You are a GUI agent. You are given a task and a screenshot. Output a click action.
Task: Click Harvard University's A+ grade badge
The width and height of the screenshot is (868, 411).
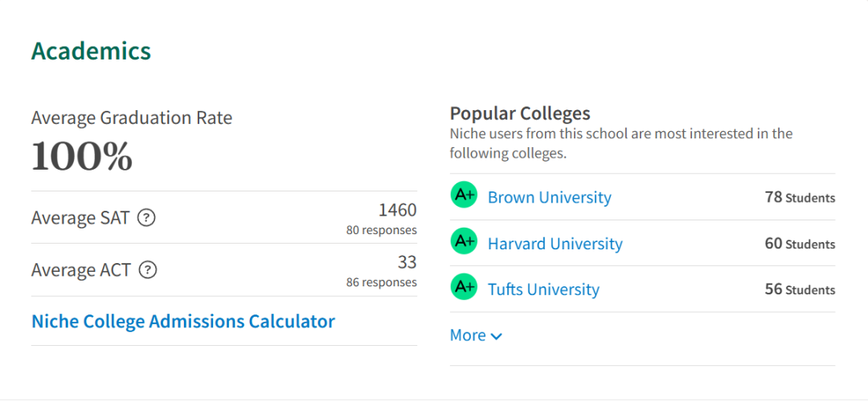tap(464, 241)
